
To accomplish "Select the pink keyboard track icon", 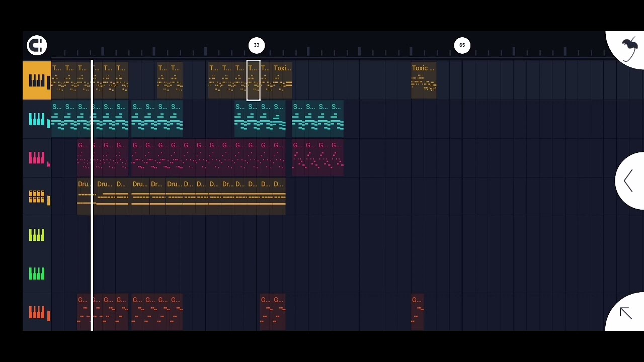I will click(37, 158).
